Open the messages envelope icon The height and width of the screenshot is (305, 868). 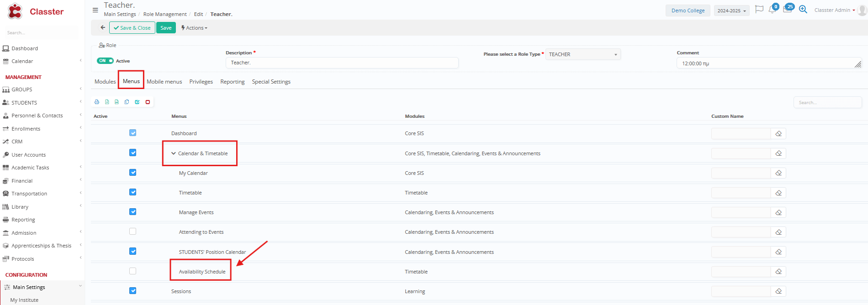pos(787,10)
